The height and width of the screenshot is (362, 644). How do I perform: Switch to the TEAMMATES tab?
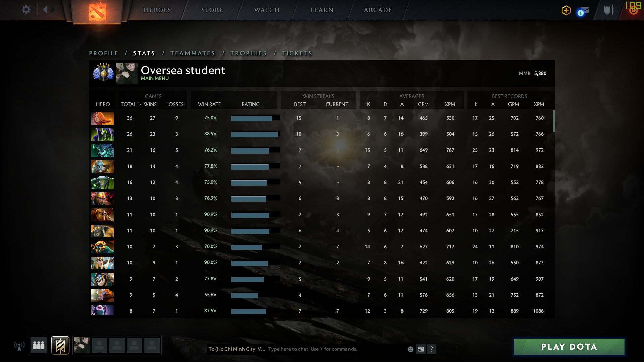[x=193, y=53]
